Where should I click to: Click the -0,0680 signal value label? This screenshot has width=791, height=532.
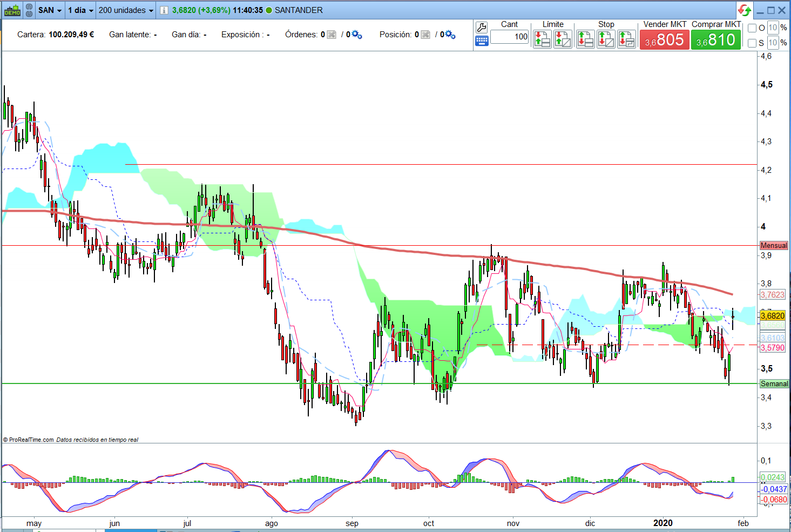click(774, 500)
